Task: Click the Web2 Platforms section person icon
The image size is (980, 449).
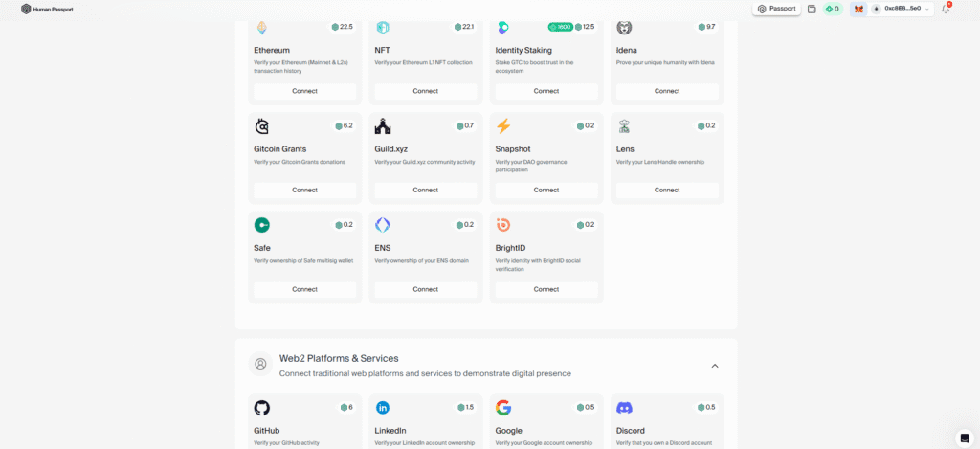Action: point(260,364)
